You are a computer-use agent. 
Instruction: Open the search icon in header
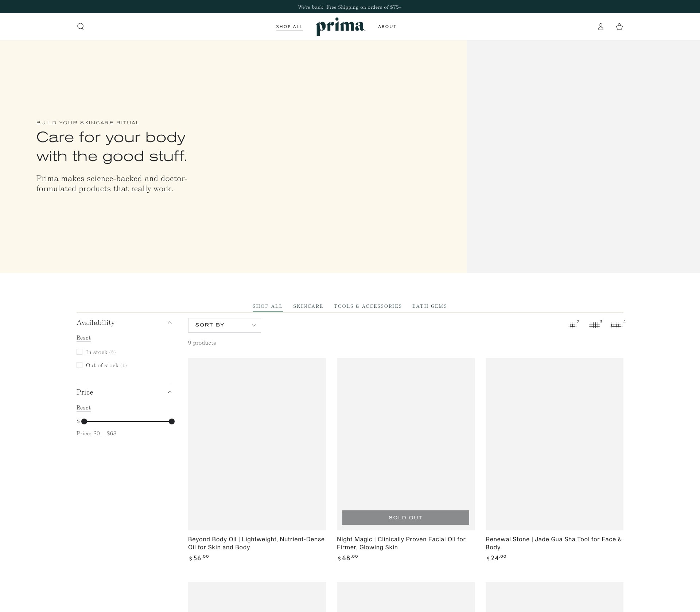click(81, 27)
